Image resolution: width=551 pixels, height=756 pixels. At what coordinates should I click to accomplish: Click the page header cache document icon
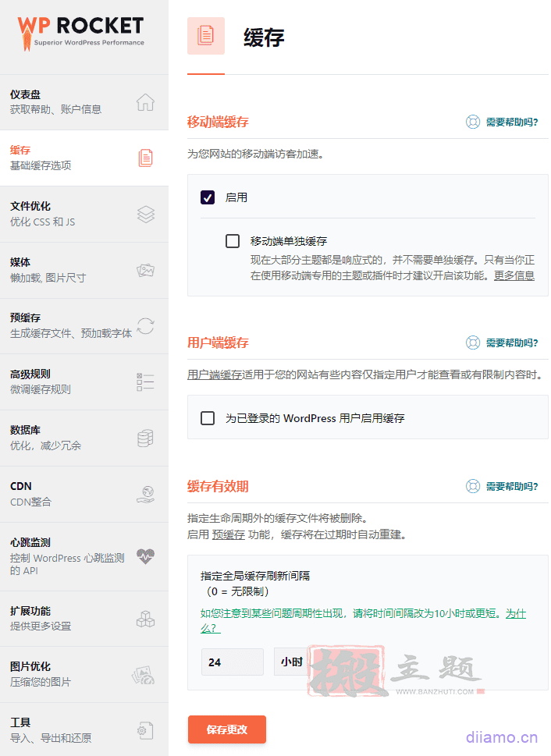pos(206,36)
